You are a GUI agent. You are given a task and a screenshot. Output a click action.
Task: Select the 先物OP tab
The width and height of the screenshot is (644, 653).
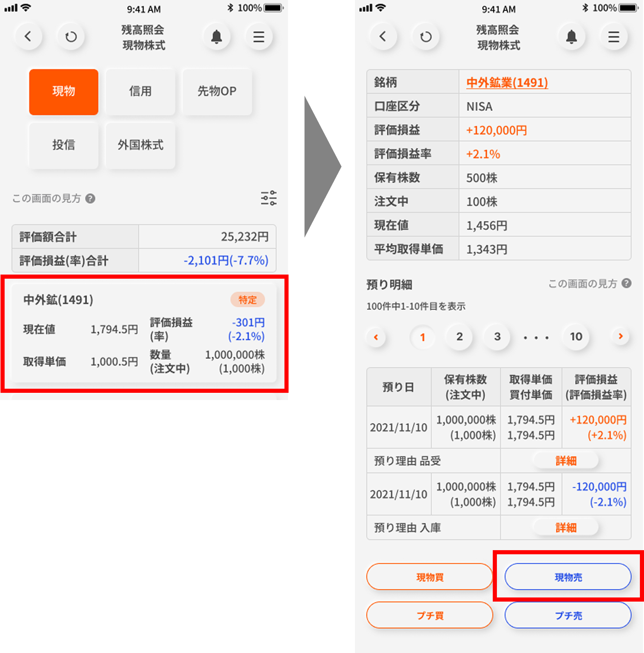click(x=217, y=92)
